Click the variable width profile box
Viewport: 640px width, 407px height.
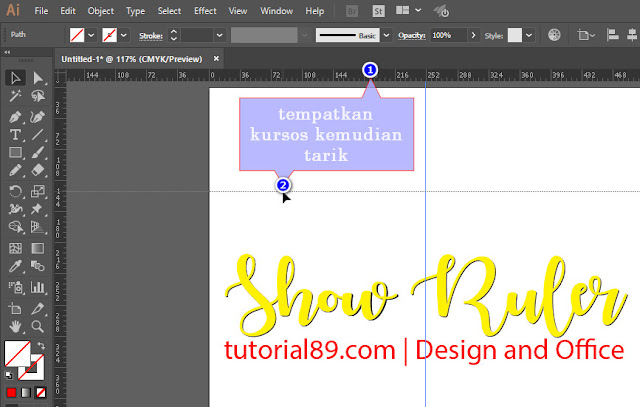(x=264, y=35)
